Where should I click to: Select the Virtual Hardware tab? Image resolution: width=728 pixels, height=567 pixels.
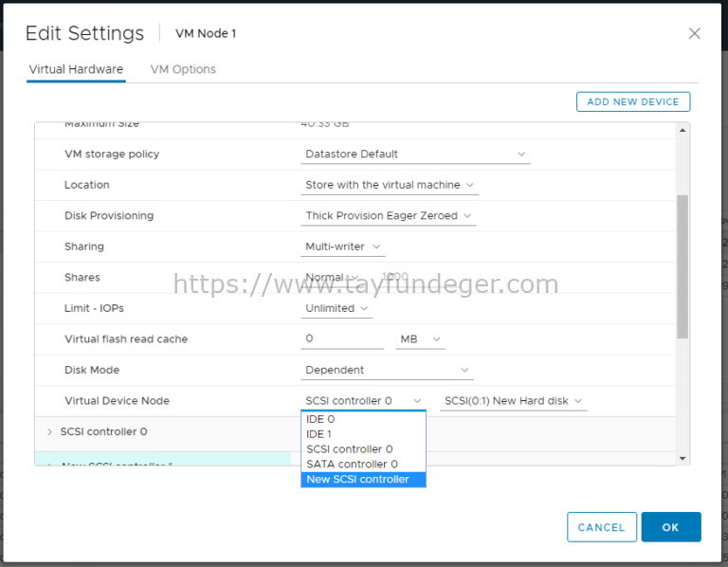point(76,69)
